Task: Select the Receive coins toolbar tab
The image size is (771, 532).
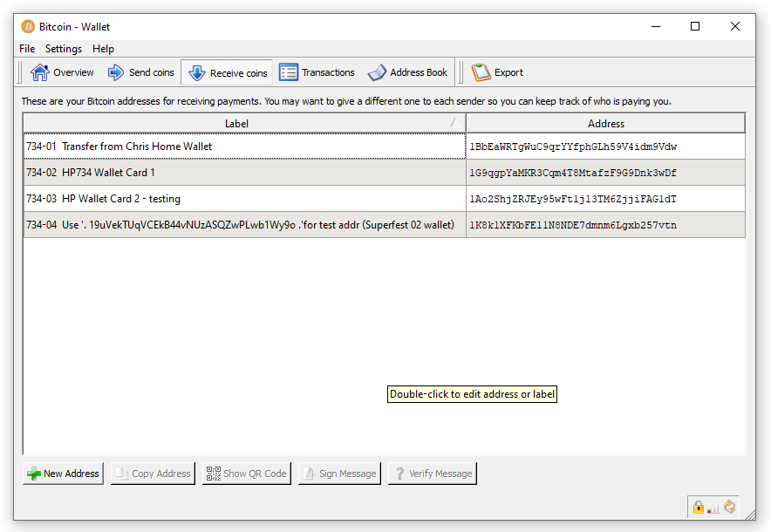Action: (227, 72)
